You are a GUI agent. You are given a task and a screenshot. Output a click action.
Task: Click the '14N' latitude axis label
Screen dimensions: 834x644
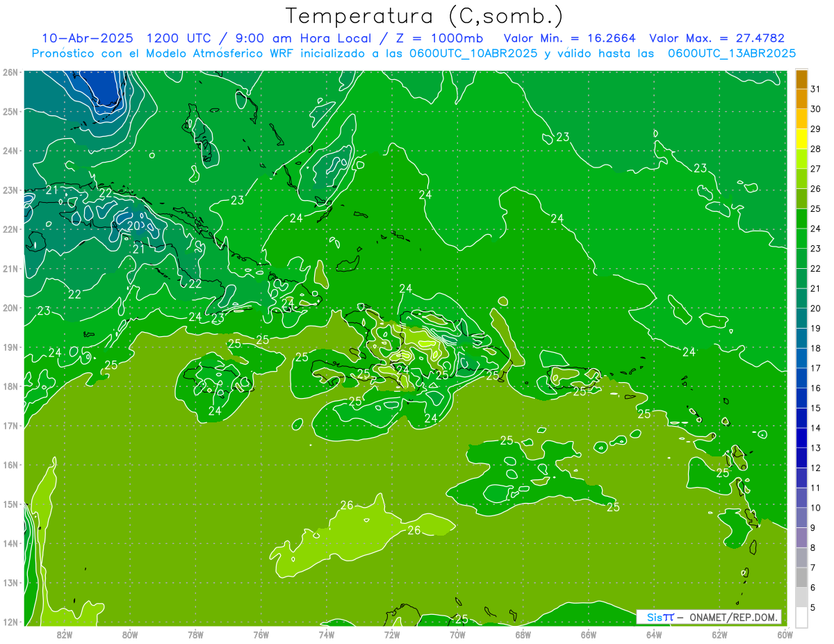[9, 543]
